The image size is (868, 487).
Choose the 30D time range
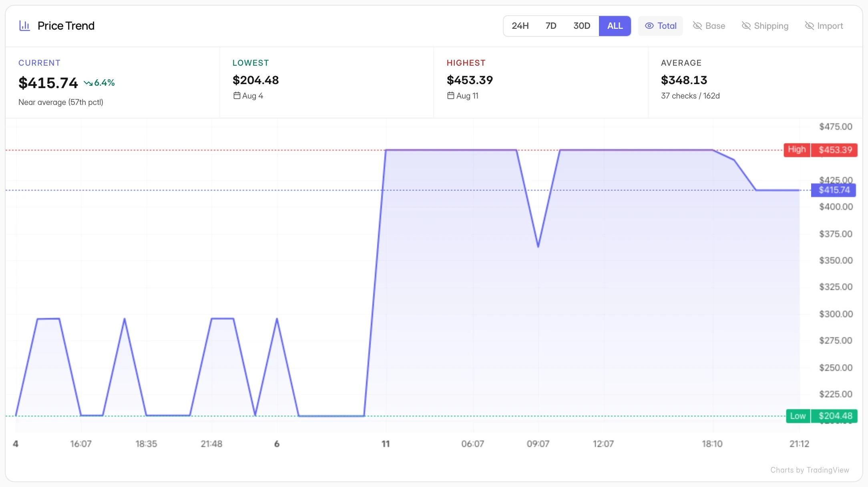tap(582, 26)
